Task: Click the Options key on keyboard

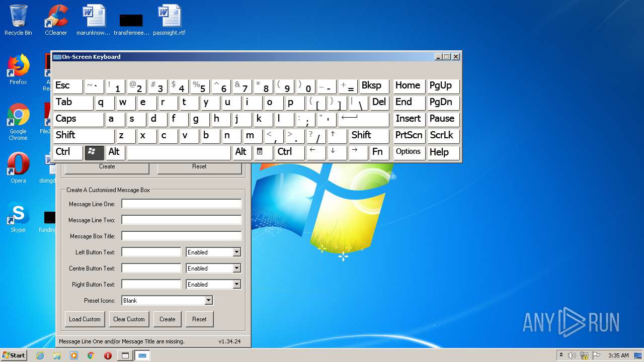Action: 409,152
